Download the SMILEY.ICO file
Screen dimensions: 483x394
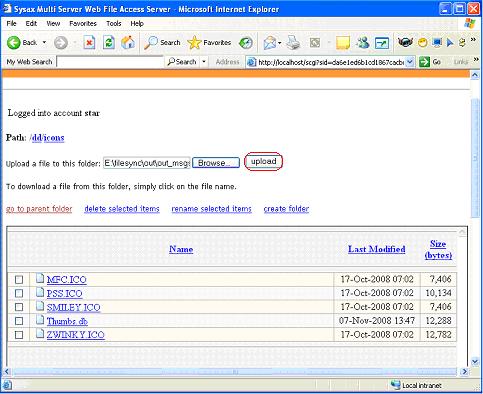point(73,307)
